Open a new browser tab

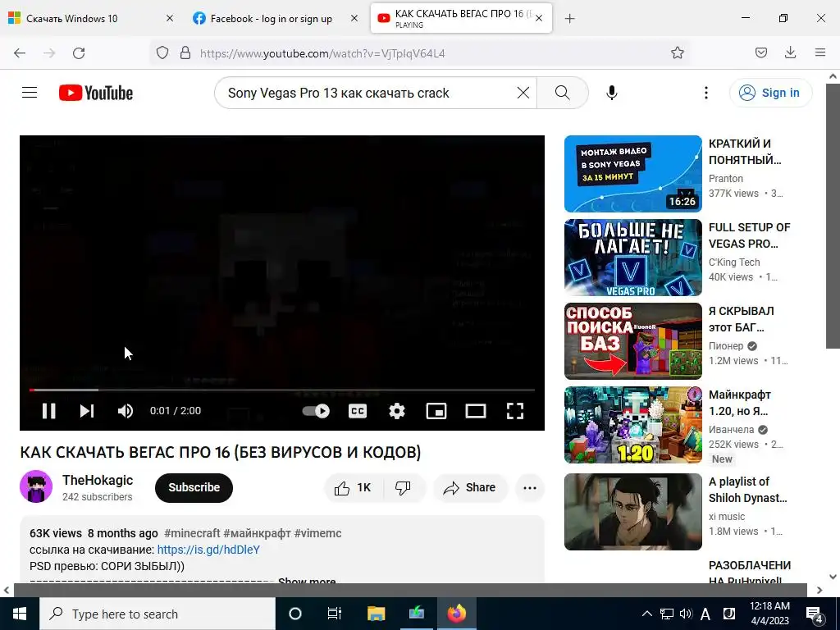(x=569, y=18)
